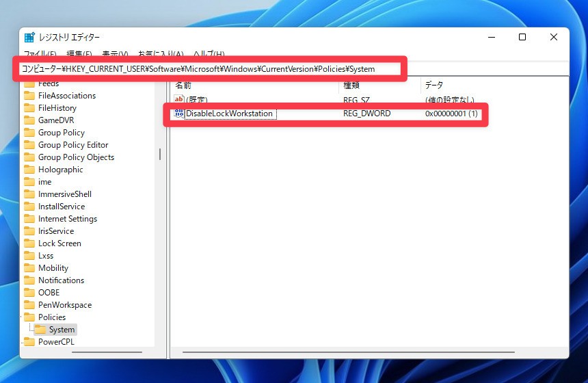Click the InstallService folder icon
588x383 pixels.
(29, 207)
